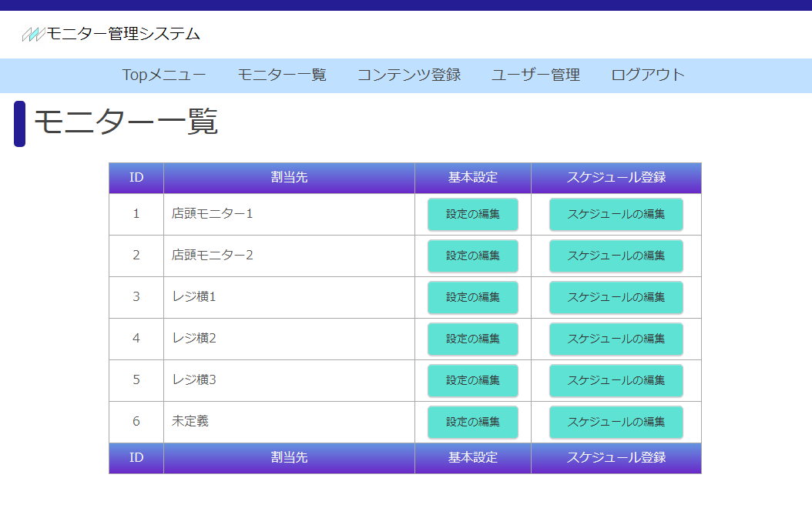Open 設定の編集 for レジ横3
812x518 pixels.
pos(473,380)
